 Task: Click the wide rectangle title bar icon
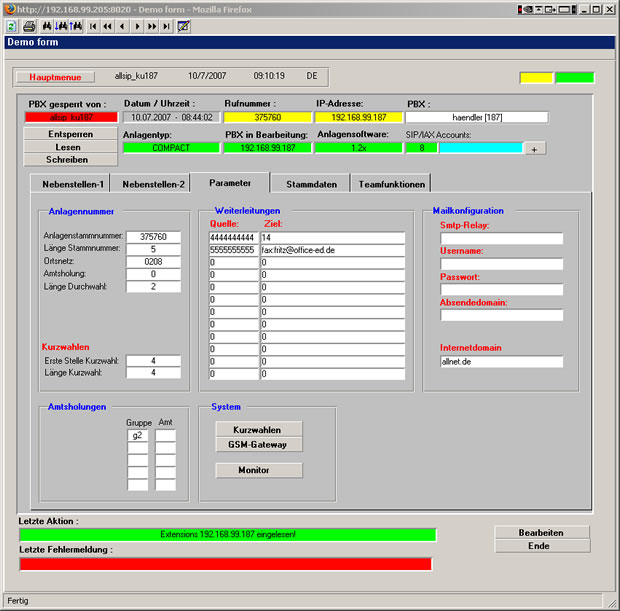(x=564, y=9)
